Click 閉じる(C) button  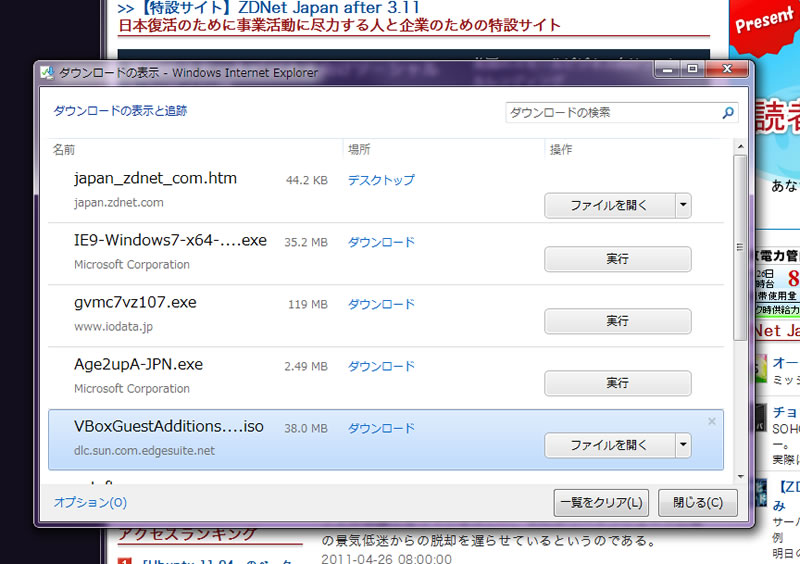[697, 503]
